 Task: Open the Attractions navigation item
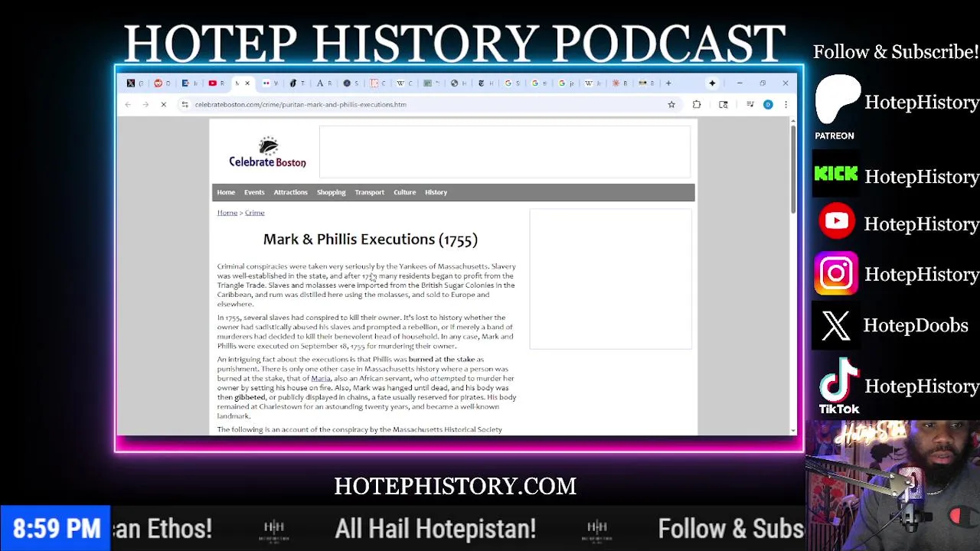tap(290, 192)
